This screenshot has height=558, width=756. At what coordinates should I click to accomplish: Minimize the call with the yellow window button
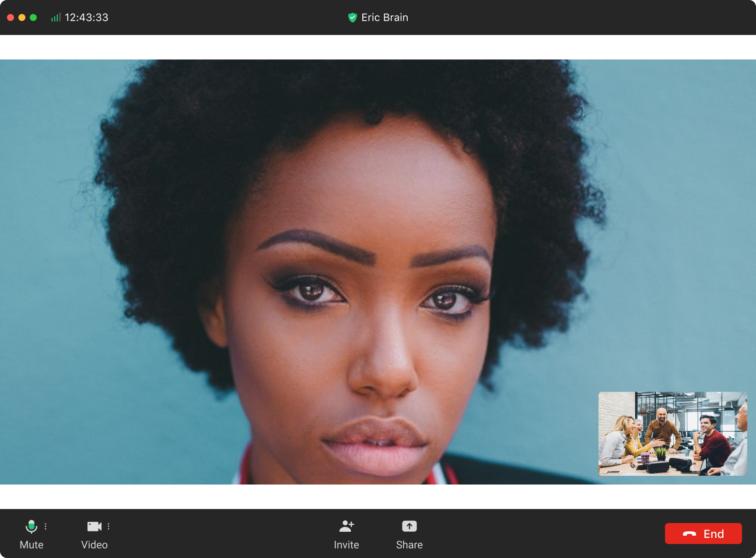(x=22, y=17)
